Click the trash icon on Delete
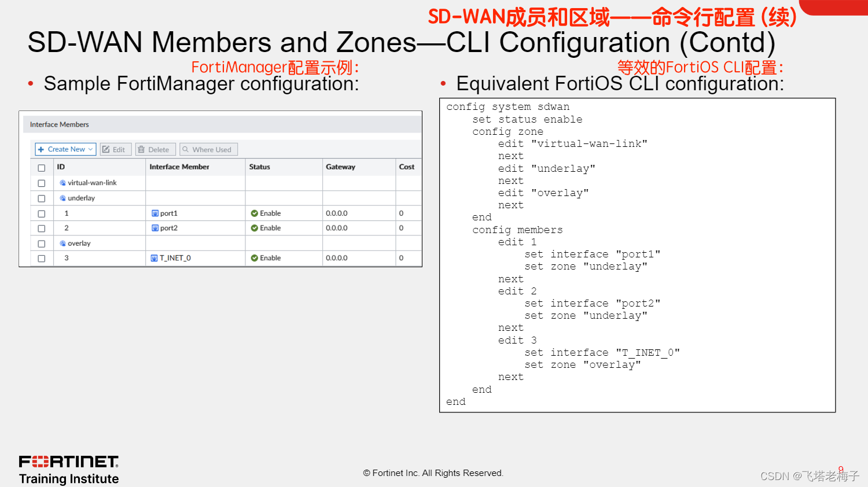 141,149
